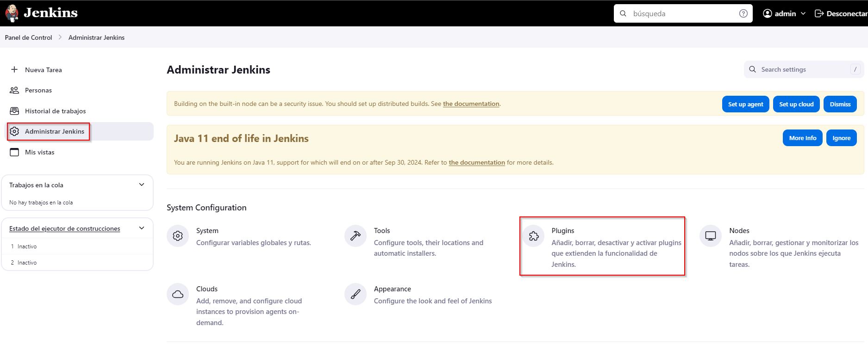Click the slash shortcut hint in Search settings

coord(856,69)
